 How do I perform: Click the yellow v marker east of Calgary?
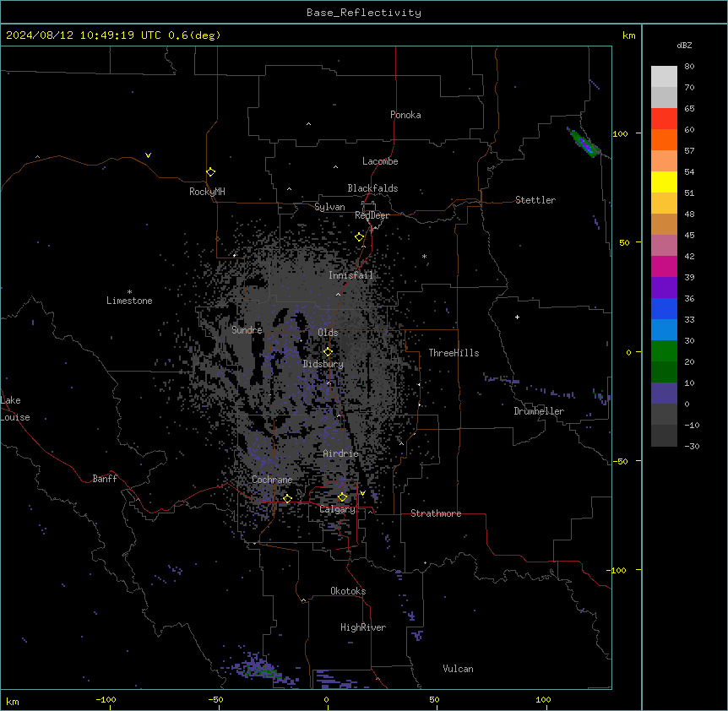[x=362, y=493]
